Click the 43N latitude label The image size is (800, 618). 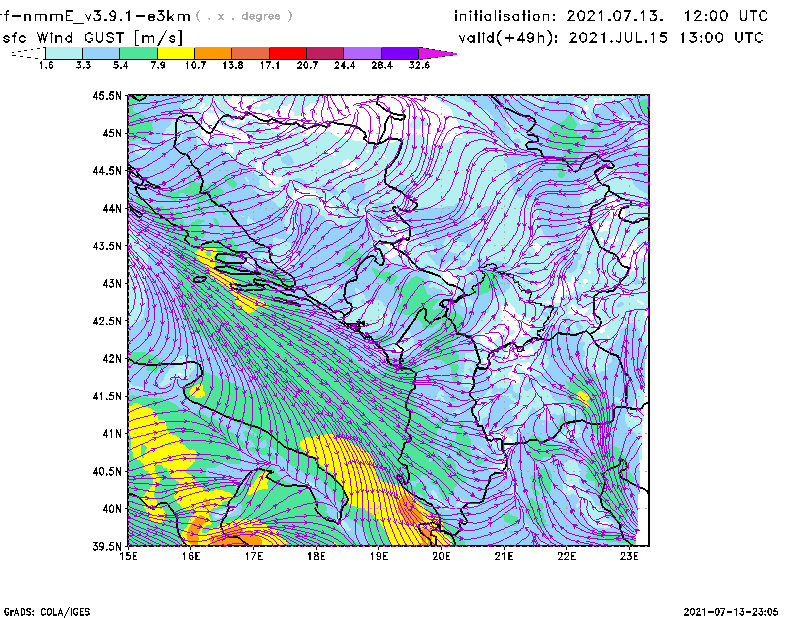(x=112, y=283)
